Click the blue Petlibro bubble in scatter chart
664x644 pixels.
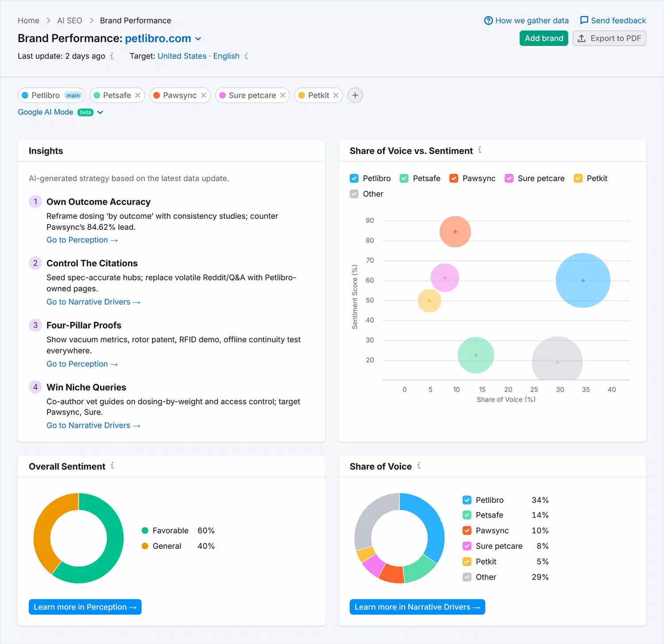pyautogui.click(x=583, y=280)
